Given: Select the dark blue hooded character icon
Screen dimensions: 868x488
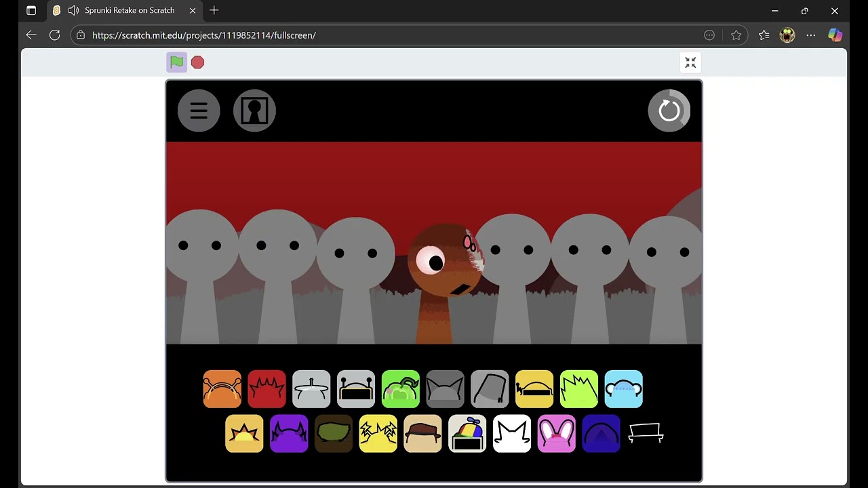Looking at the screenshot, I should point(601,434).
